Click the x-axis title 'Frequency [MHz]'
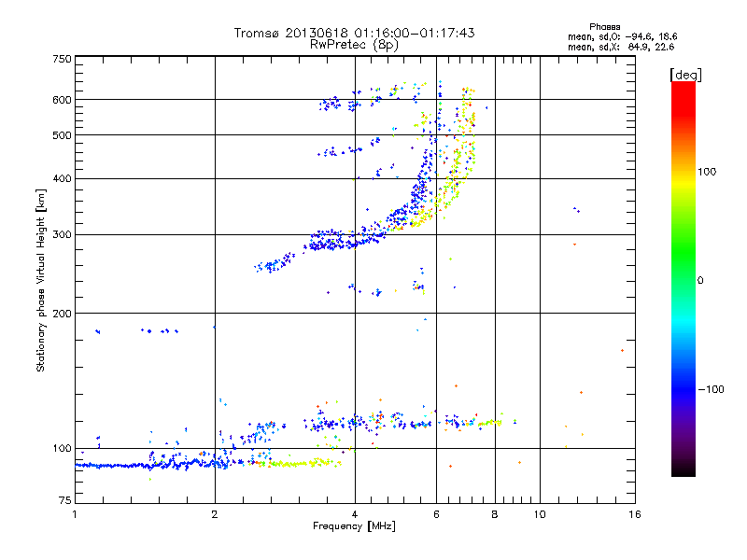Viewport: 747px width, 560px height. click(354, 526)
